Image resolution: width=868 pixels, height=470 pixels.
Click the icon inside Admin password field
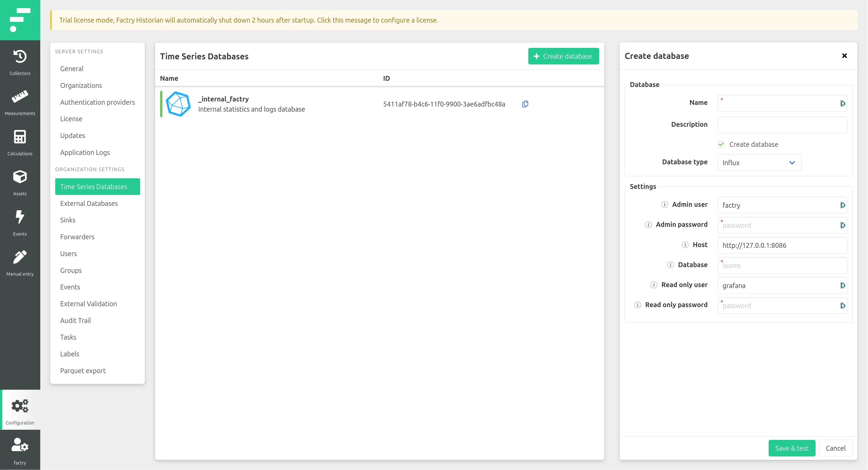tap(842, 225)
